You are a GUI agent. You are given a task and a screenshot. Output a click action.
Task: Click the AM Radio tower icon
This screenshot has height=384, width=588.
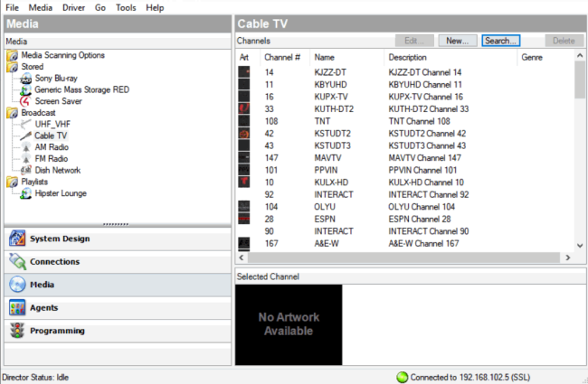coord(25,147)
